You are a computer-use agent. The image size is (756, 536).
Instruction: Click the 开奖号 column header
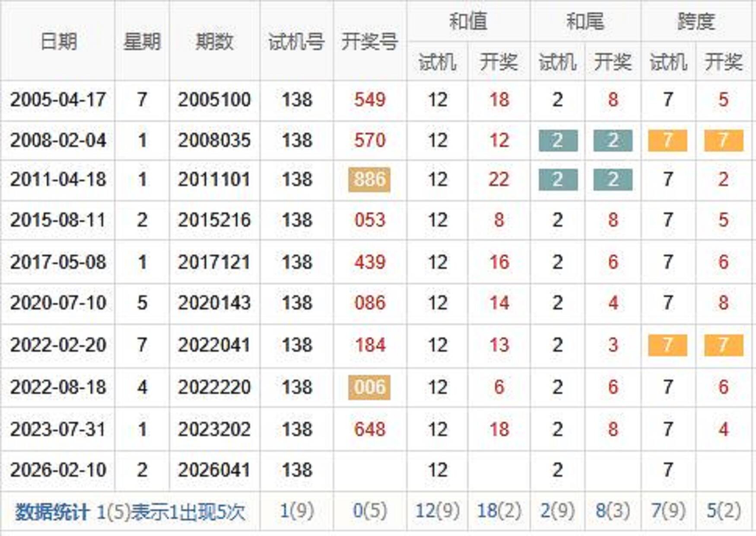tap(369, 41)
